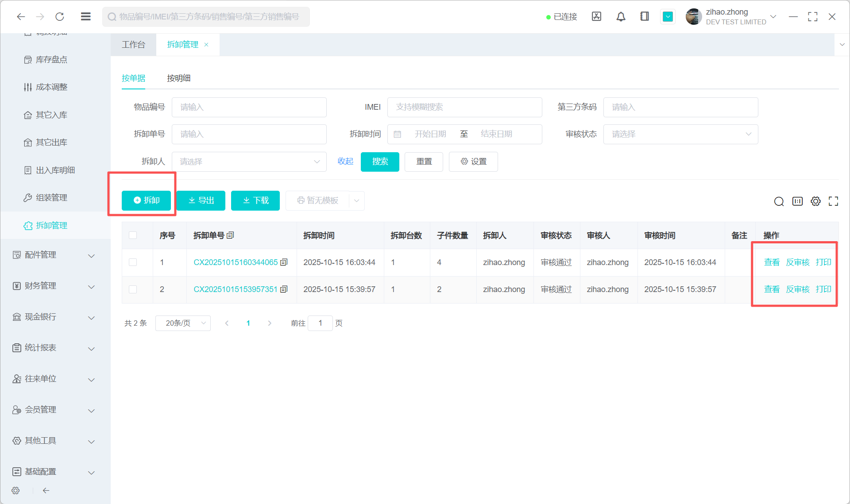Open table column settings gear icon

pyautogui.click(x=815, y=201)
